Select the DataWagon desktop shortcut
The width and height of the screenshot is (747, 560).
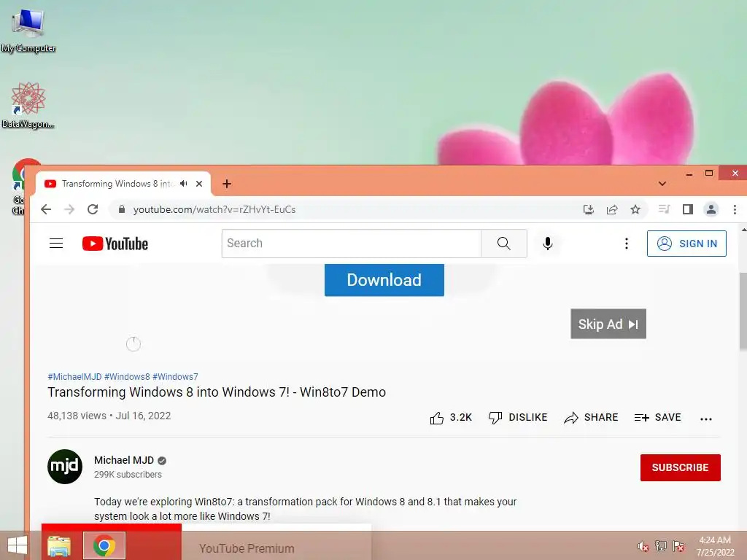tap(28, 105)
